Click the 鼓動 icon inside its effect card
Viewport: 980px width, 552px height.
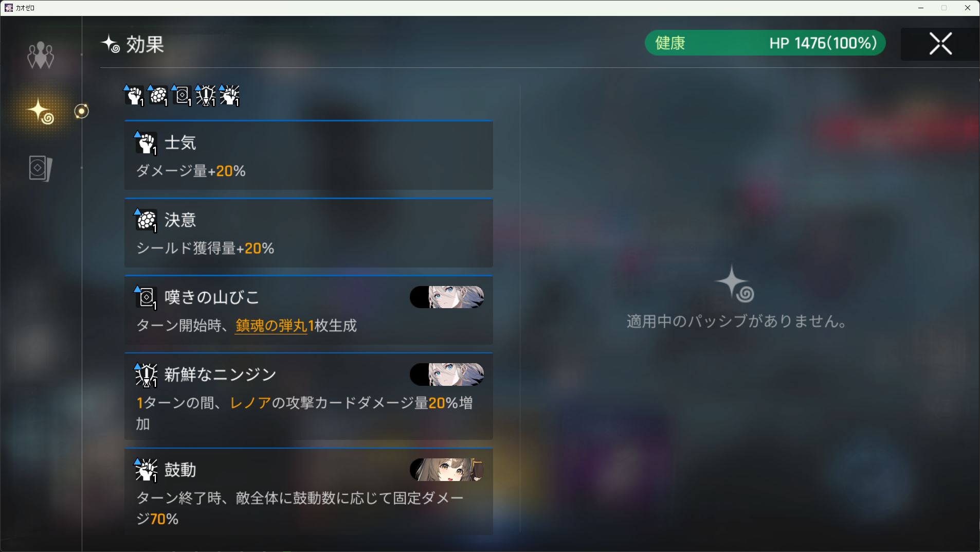pos(146,470)
